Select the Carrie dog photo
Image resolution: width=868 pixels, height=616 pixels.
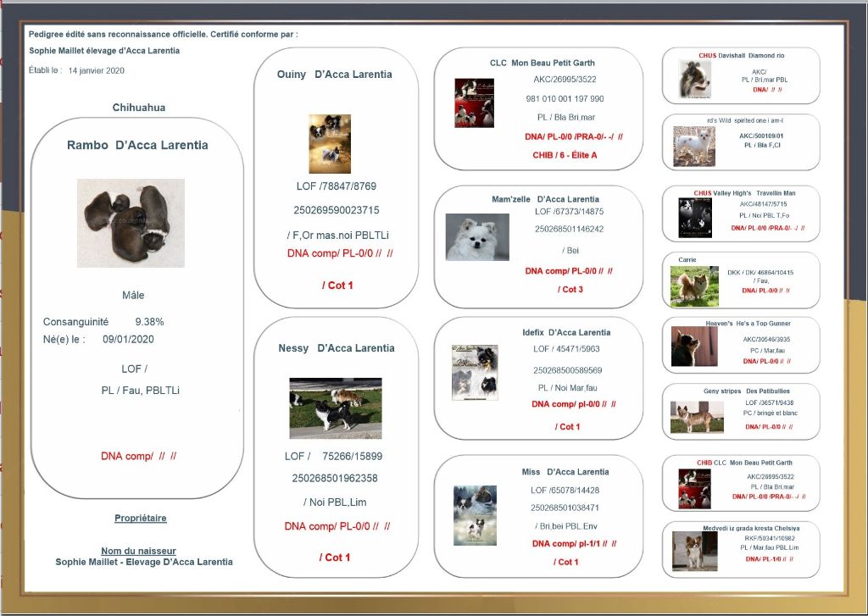[694, 286]
